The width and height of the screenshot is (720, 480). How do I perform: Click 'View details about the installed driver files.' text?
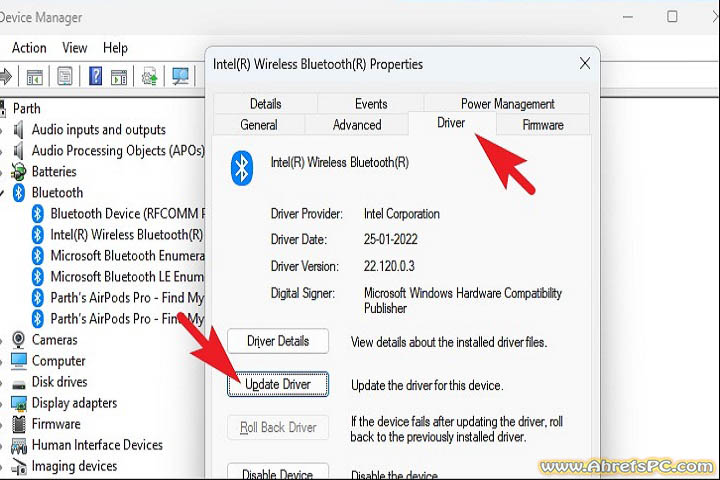click(449, 342)
